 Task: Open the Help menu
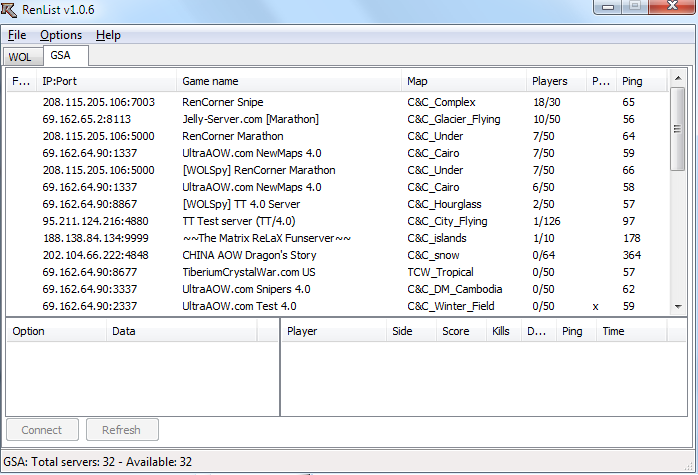pos(108,35)
